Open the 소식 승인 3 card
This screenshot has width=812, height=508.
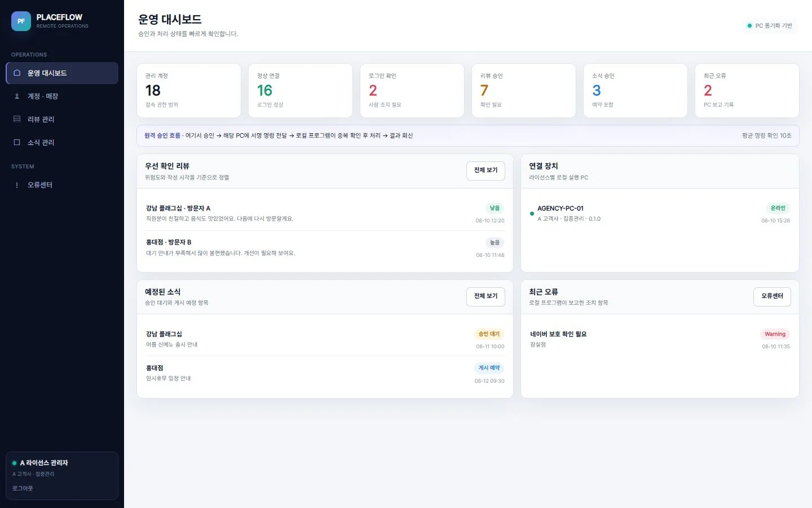point(636,90)
